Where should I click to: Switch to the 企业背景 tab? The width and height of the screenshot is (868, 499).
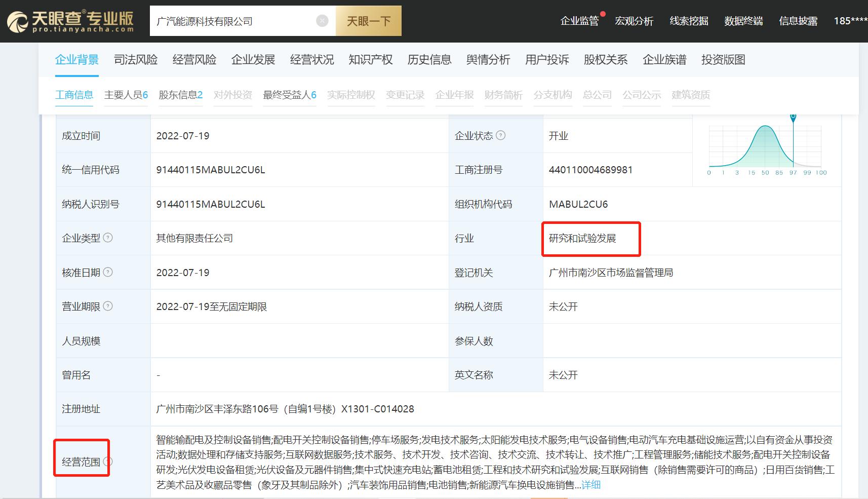tap(77, 60)
